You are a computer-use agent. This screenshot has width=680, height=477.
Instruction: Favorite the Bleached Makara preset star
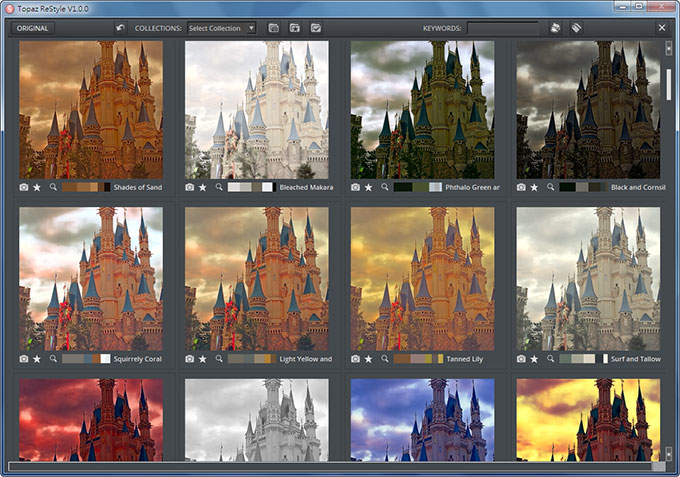pos(203,187)
